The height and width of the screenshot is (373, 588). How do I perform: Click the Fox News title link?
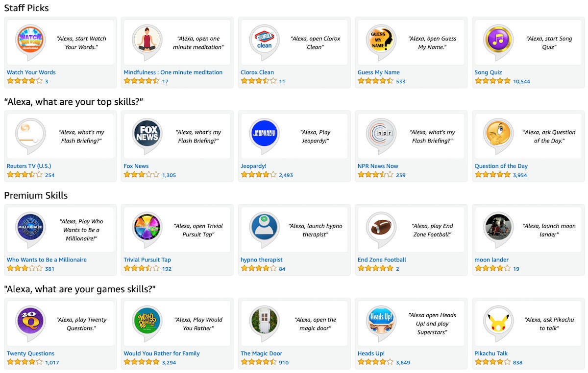pyautogui.click(x=136, y=166)
